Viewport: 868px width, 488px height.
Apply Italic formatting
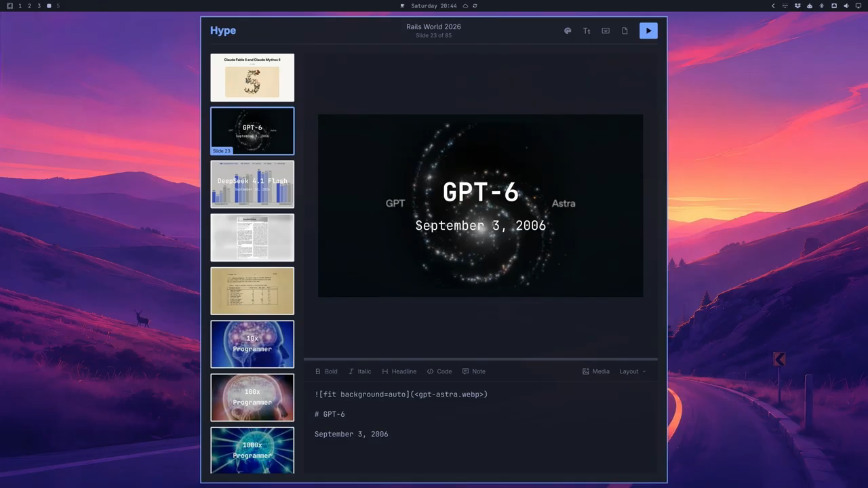pyautogui.click(x=359, y=371)
